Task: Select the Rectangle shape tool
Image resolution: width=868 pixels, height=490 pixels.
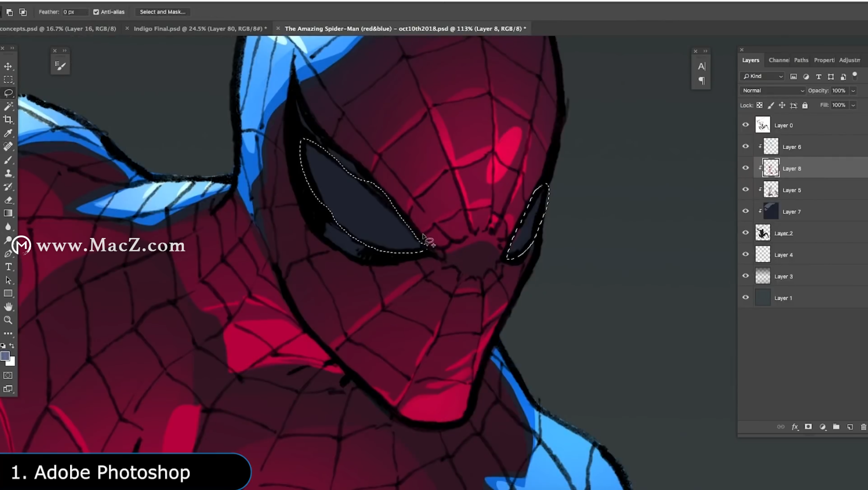Action: pyautogui.click(x=8, y=293)
